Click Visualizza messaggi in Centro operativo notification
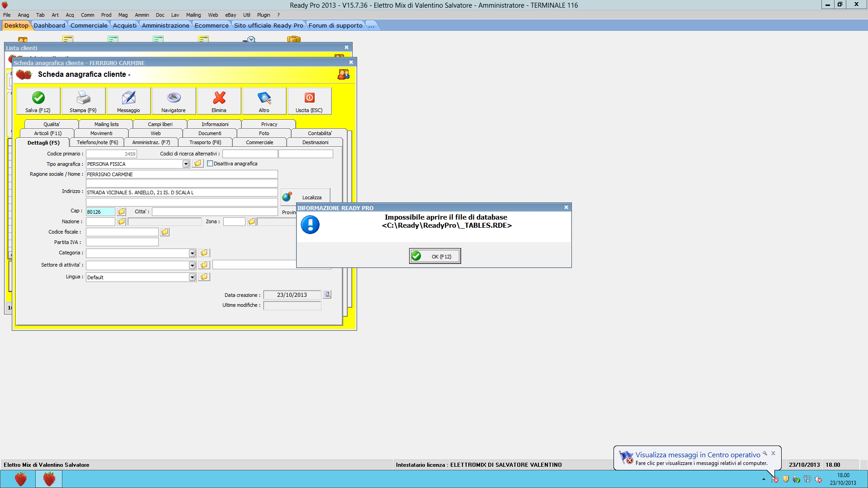The width and height of the screenshot is (868, 488). 698,455
